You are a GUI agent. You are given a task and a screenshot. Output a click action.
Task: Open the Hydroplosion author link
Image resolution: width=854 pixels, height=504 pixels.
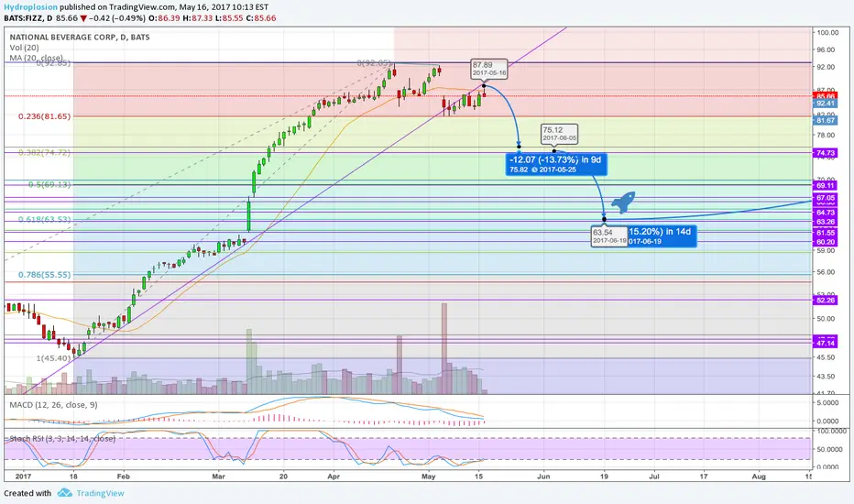30,7
